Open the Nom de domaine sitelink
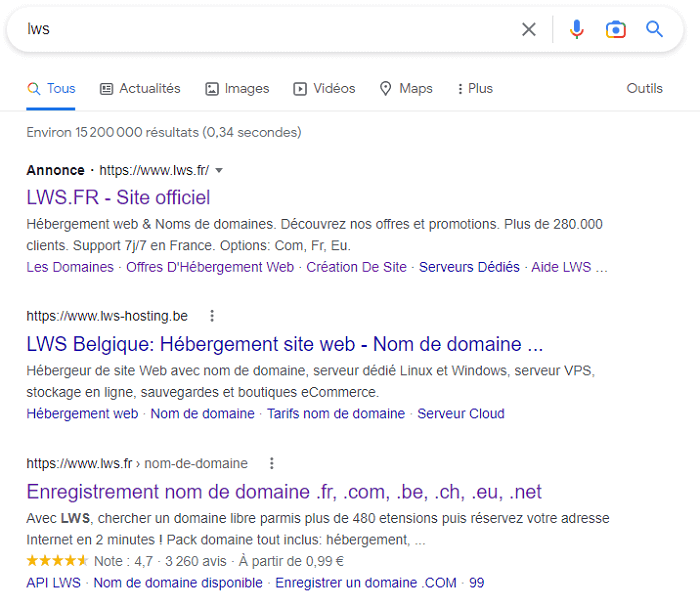 tap(202, 414)
